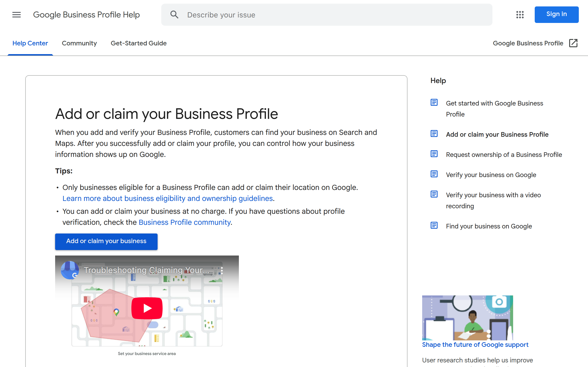Click the search magnifier icon
This screenshot has height=367, width=588.
tap(174, 14)
